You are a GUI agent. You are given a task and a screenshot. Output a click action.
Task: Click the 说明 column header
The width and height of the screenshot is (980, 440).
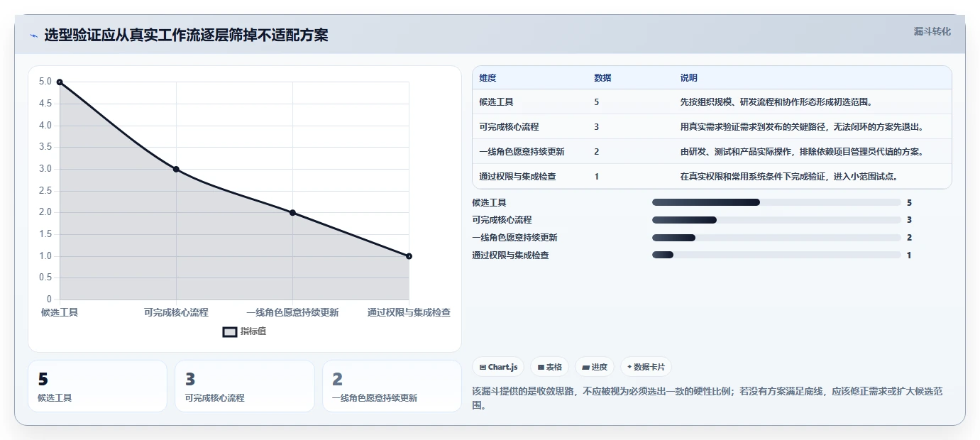688,78
